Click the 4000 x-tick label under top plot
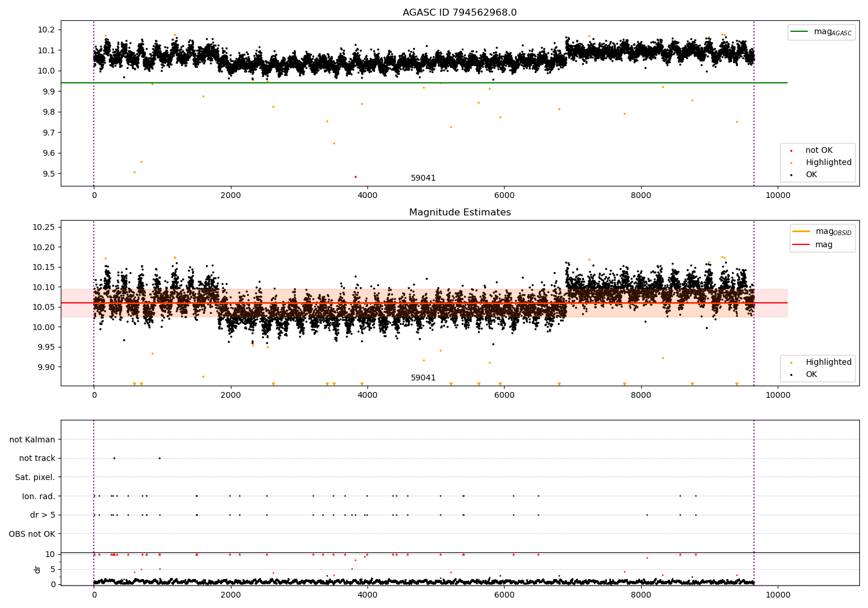 point(367,195)
